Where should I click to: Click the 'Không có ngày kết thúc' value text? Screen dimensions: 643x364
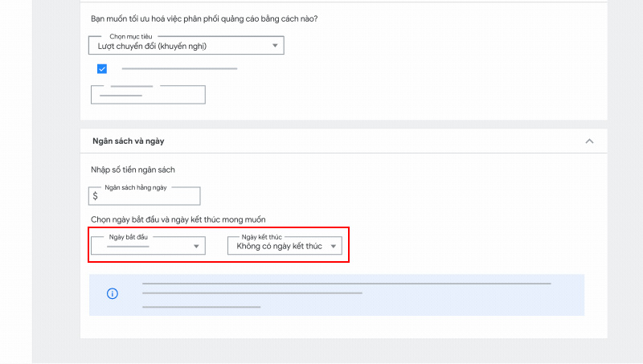[279, 247]
